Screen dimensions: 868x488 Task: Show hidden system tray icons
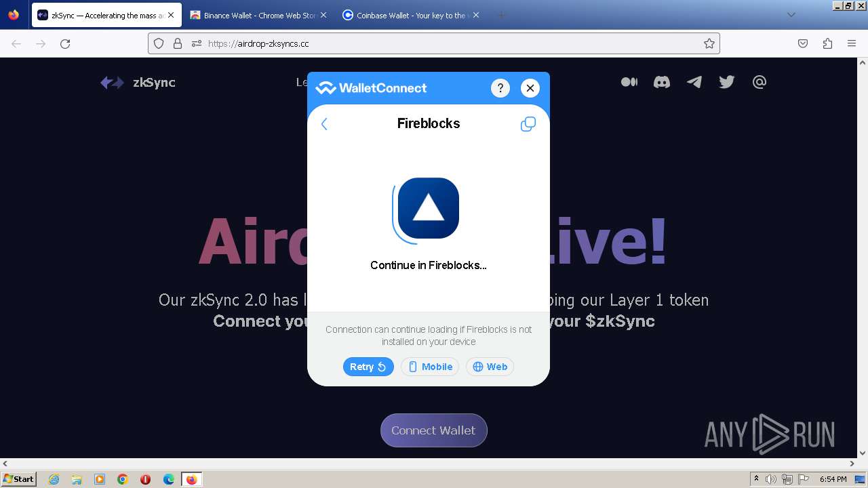click(x=756, y=479)
